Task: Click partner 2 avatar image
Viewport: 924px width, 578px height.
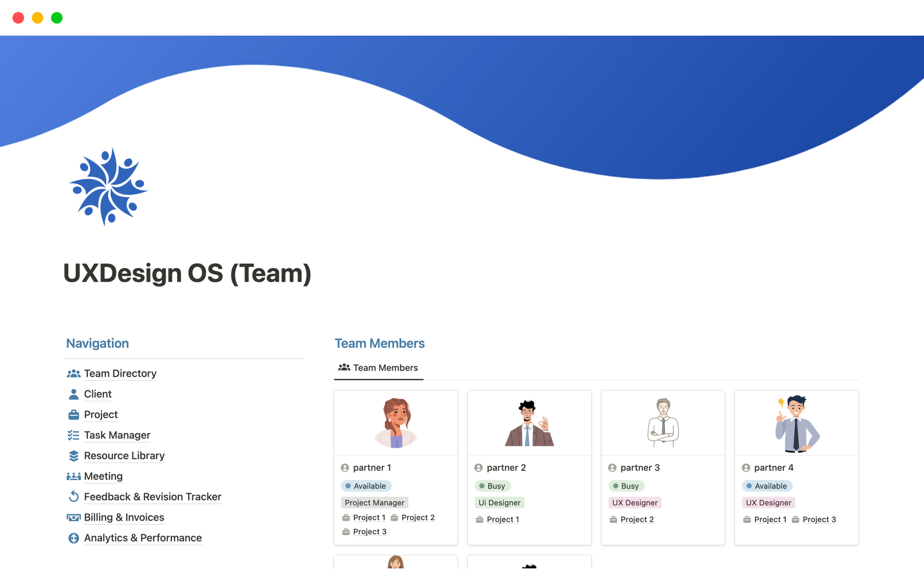Action: tap(529, 423)
